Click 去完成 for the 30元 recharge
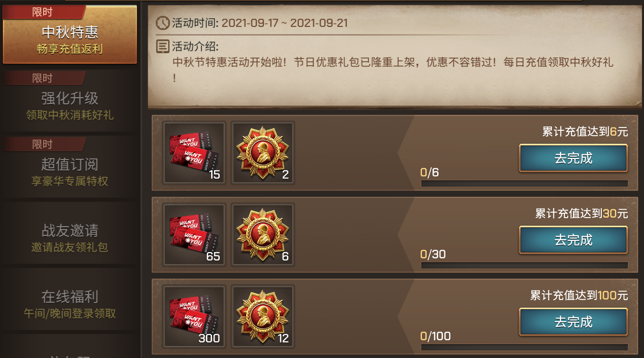This screenshot has width=644, height=358. 573,240
